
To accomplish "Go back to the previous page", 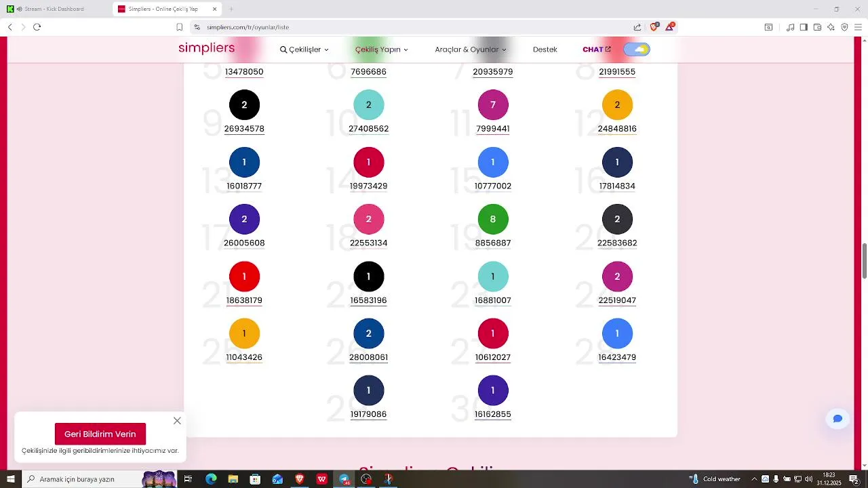I will pos(10,27).
